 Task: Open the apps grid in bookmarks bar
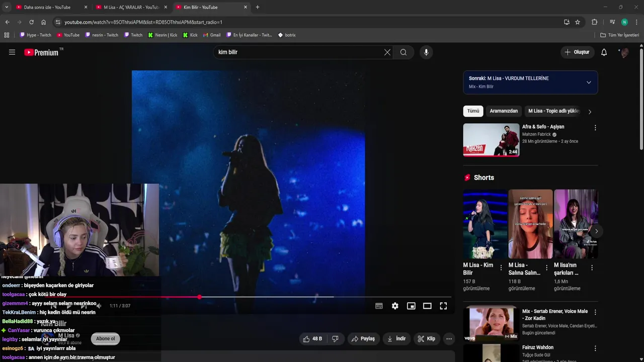(x=7, y=35)
